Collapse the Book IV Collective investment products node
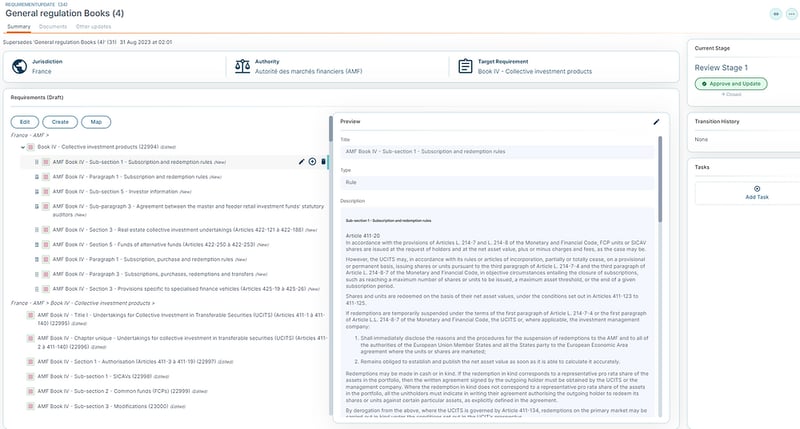 click(23, 147)
